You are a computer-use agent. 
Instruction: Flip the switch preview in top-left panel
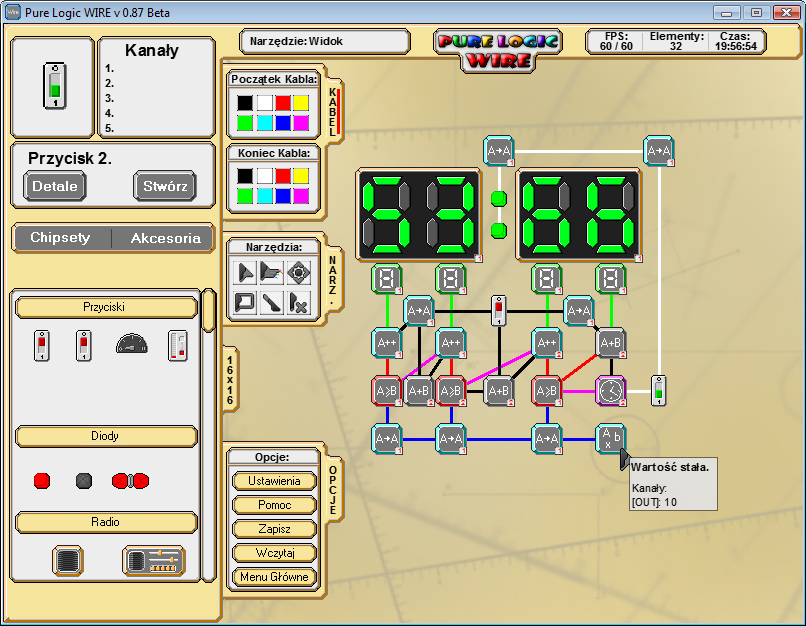click(x=53, y=87)
